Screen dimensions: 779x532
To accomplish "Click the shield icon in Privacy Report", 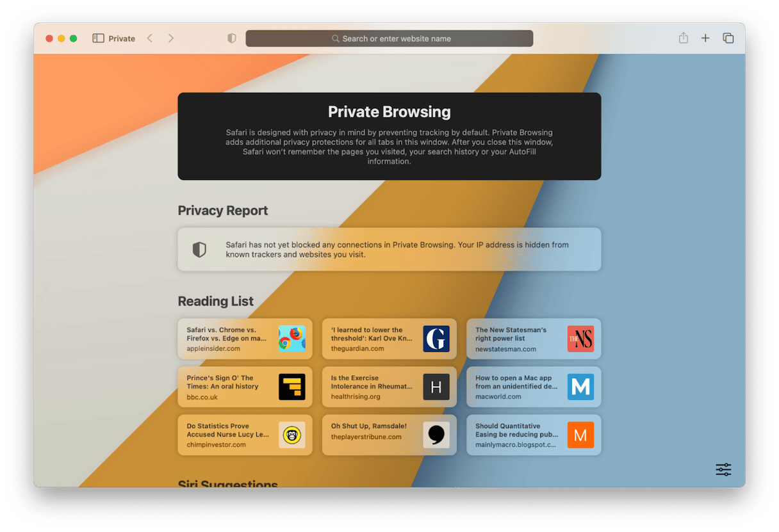I will tap(199, 250).
